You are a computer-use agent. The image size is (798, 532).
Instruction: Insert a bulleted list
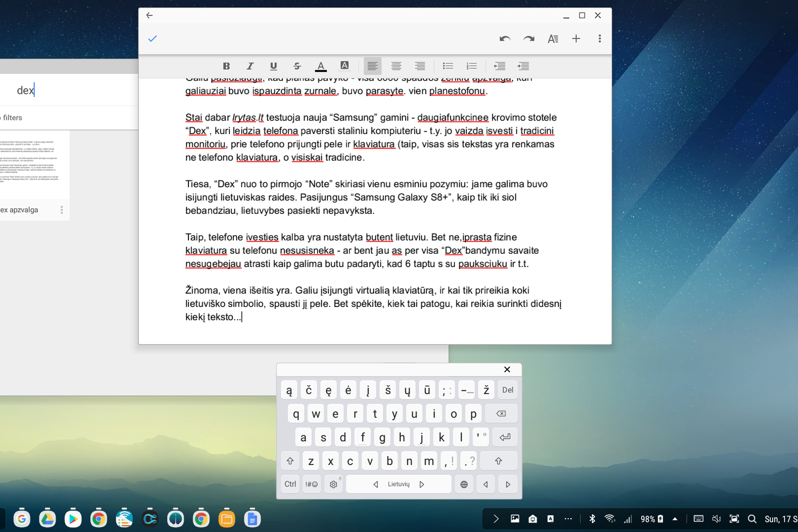click(448, 66)
